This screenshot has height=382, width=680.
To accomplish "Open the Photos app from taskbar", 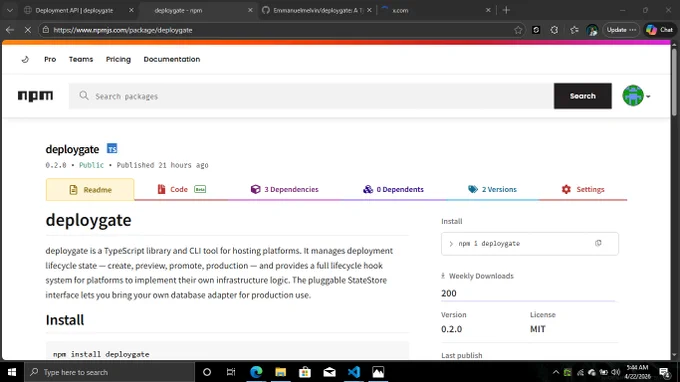I will (x=378, y=372).
